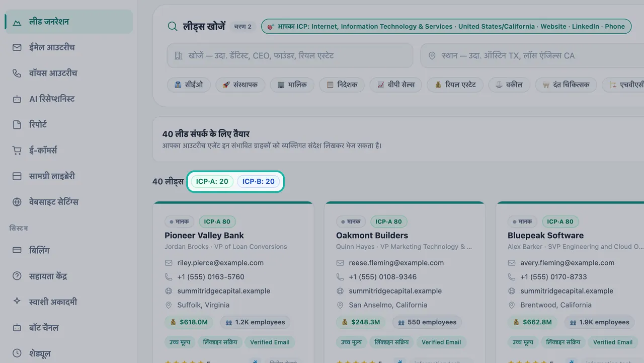Select the संस्थापक filter chip

(240, 85)
